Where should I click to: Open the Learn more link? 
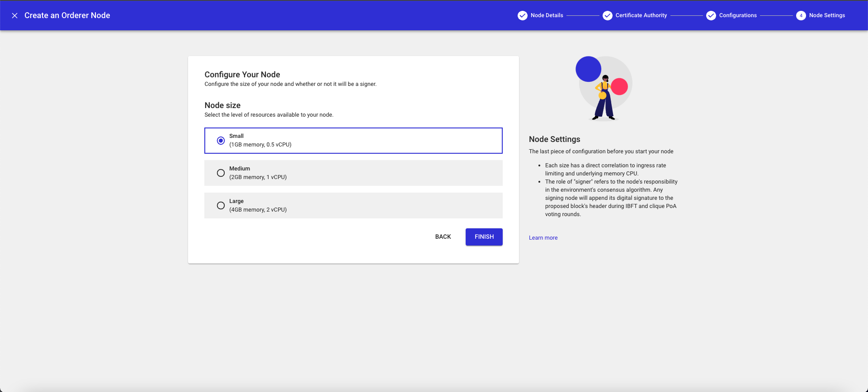(543, 238)
